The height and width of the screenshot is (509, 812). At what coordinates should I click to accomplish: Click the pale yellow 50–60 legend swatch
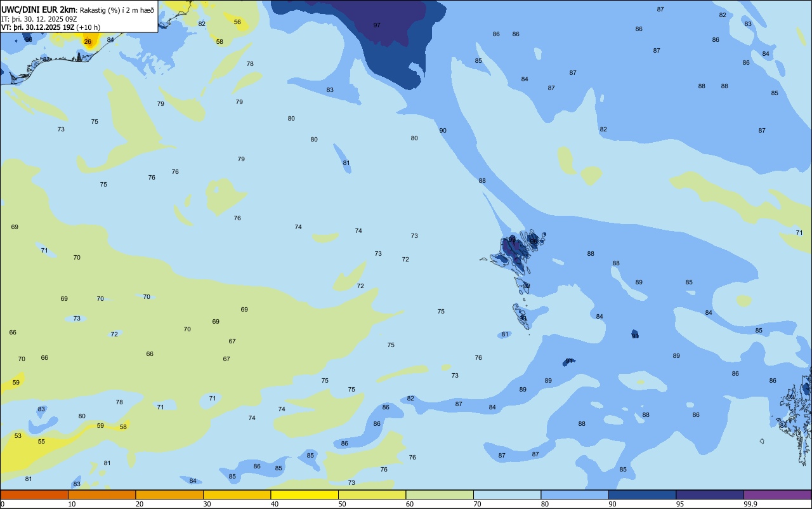pyautogui.click(x=372, y=494)
